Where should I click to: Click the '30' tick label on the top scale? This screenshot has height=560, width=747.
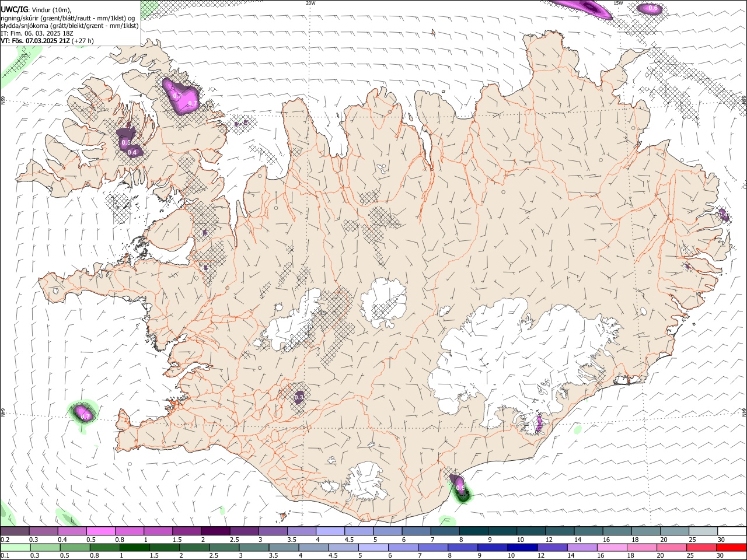tap(721, 540)
